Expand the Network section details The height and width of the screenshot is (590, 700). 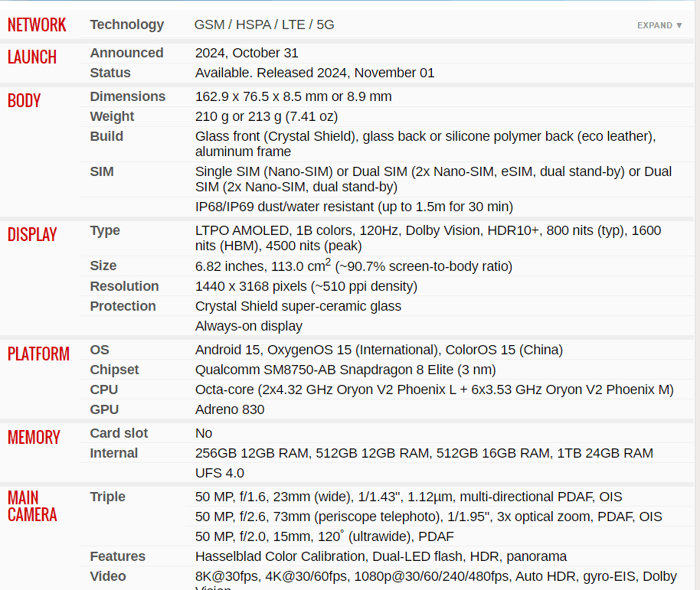point(659,25)
